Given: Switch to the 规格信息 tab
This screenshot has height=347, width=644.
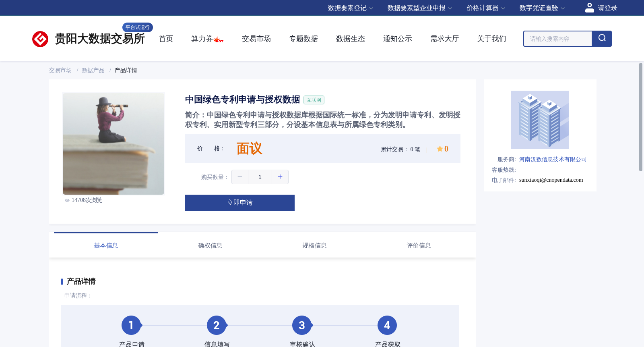Looking at the screenshot, I should [314, 245].
